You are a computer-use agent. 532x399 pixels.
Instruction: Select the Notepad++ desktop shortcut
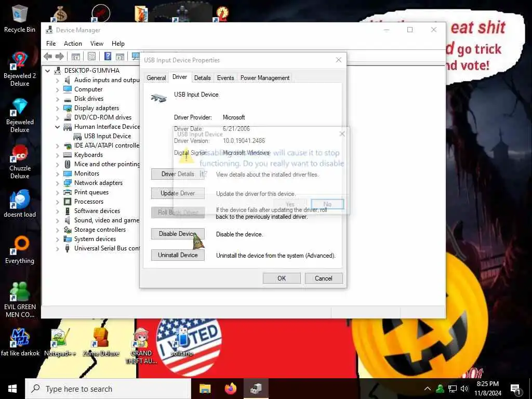(60, 342)
